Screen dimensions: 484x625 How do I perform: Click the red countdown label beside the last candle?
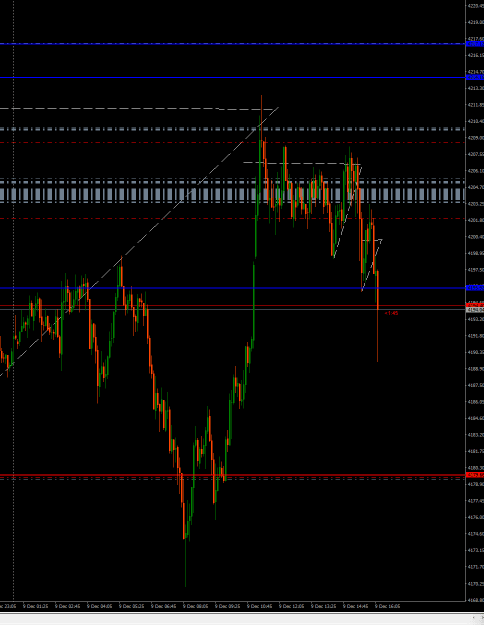pyautogui.click(x=391, y=313)
